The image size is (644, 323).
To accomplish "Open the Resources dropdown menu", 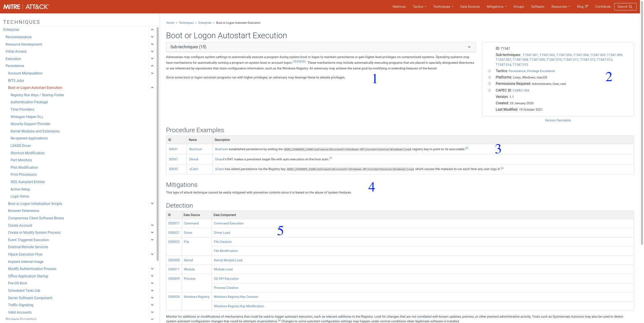I will pyautogui.click(x=560, y=7).
